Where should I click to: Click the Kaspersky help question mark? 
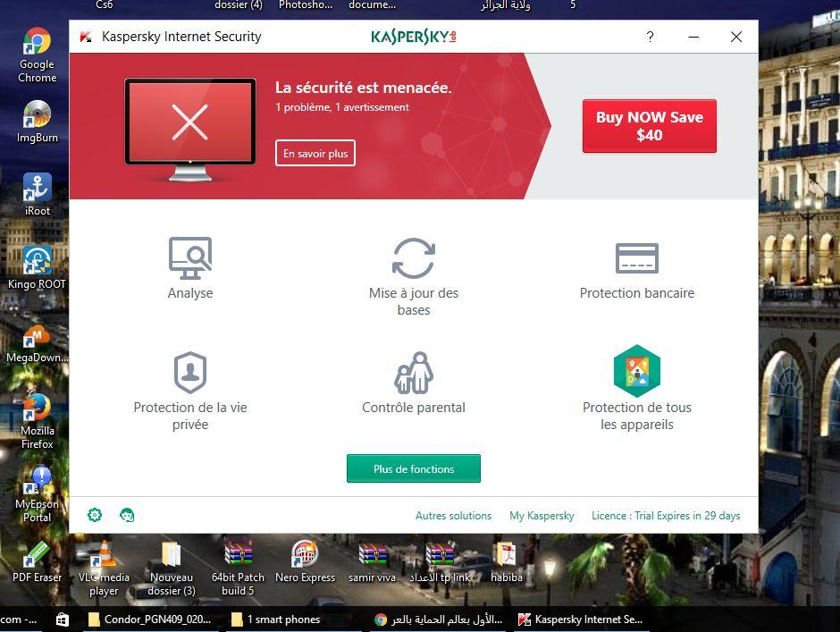650,37
